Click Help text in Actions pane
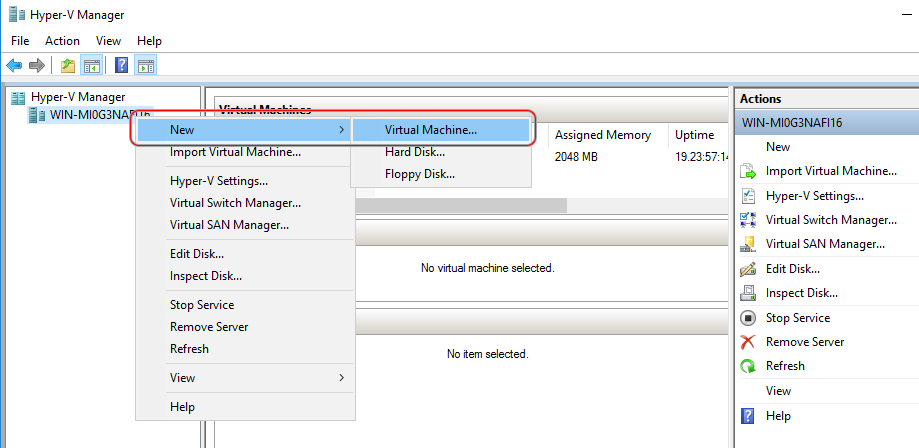919x448 pixels. click(x=778, y=416)
